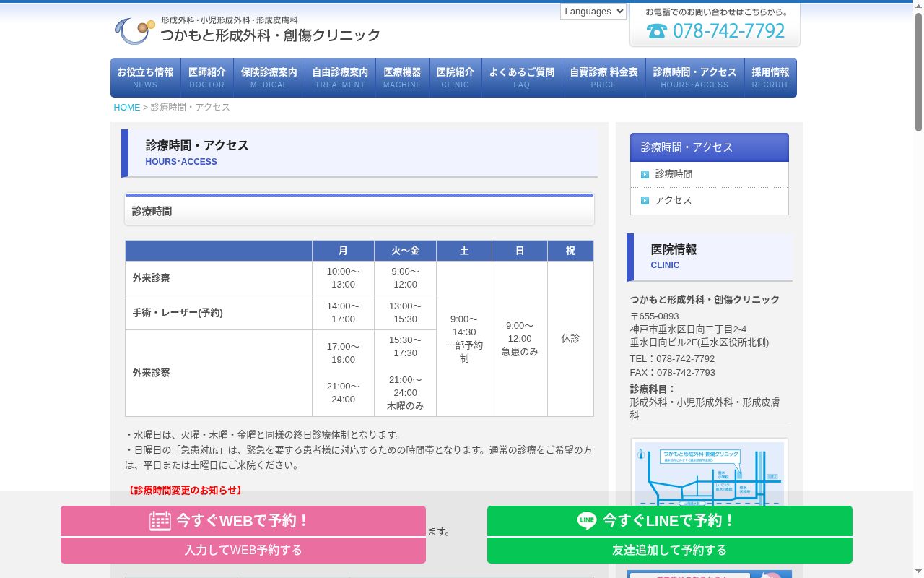
Task: Click 友達追加して予約する button
Action: (x=670, y=551)
